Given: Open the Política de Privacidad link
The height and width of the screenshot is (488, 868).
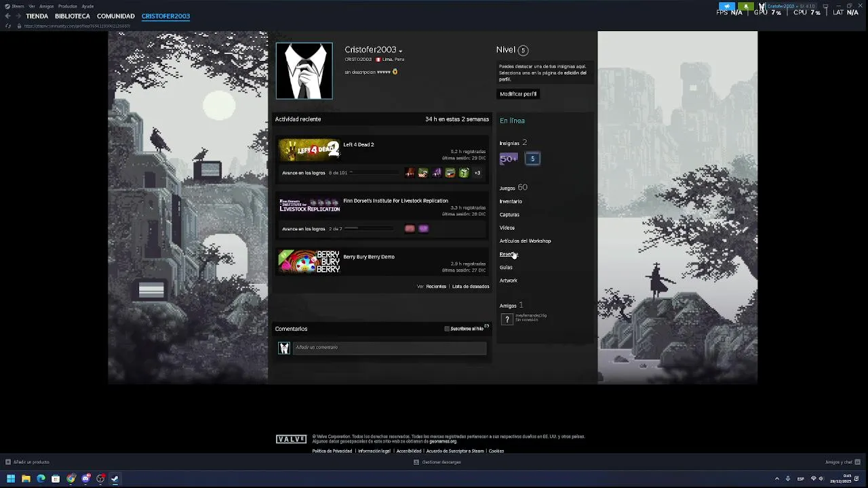Looking at the screenshot, I should click(332, 451).
